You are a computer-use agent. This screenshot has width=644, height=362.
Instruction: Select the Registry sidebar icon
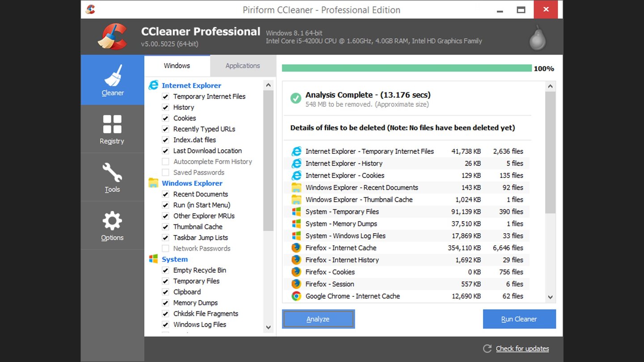pos(112,130)
